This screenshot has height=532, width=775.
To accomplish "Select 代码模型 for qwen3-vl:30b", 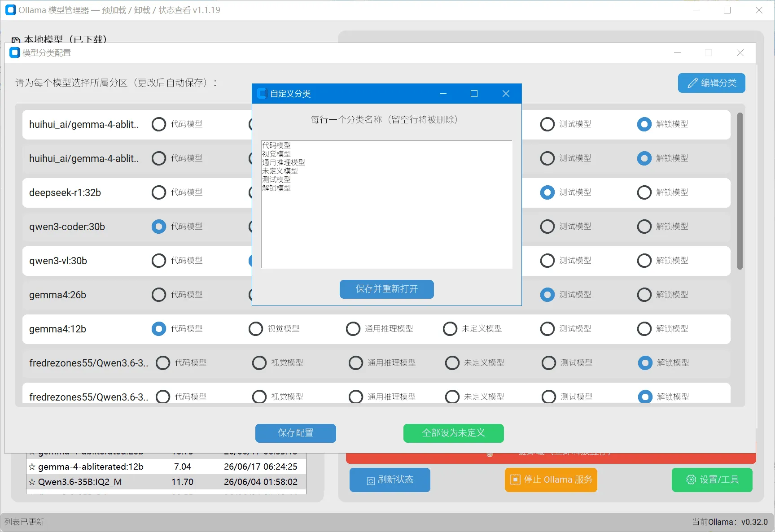I will pos(159,261).
